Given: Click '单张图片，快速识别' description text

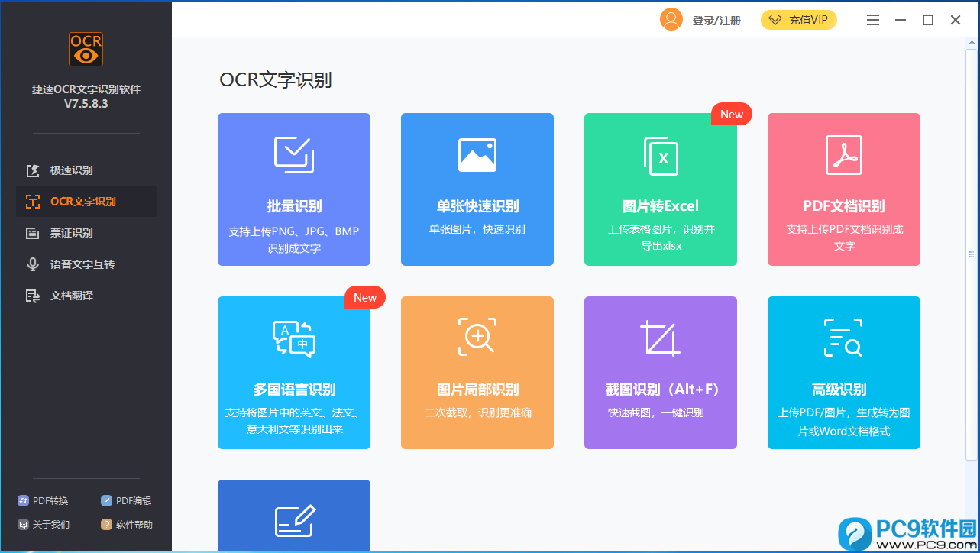Looking at the screenshot, I should click(477, 229).
